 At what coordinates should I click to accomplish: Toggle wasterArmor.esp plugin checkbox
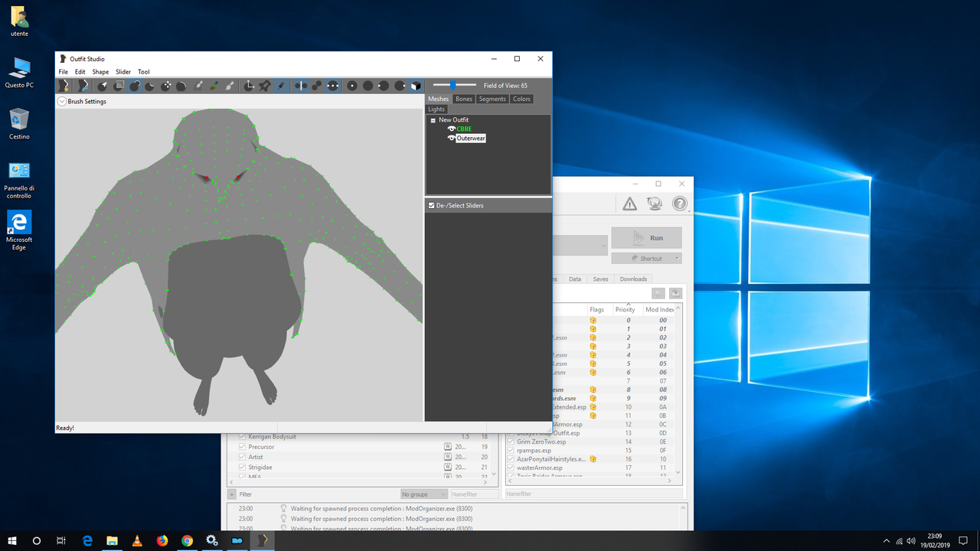click(x=511, y=468)
